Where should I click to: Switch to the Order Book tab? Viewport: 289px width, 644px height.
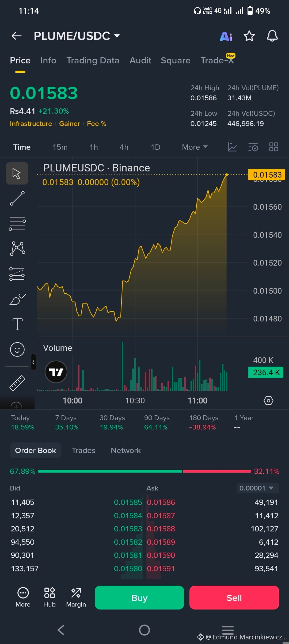tap(36, 450)
